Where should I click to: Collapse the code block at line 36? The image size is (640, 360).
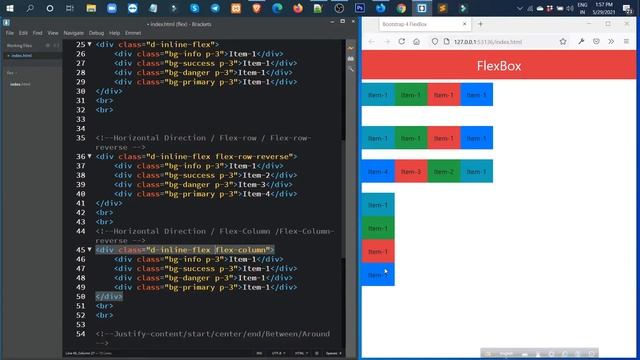[90, 156]
